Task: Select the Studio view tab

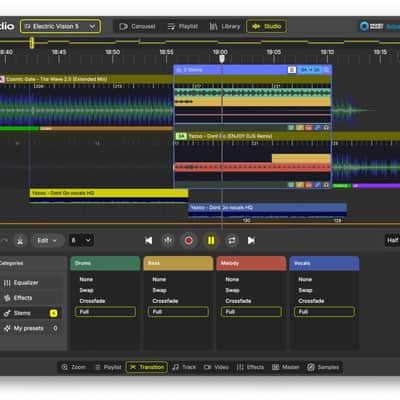Action: coord(267,26)
